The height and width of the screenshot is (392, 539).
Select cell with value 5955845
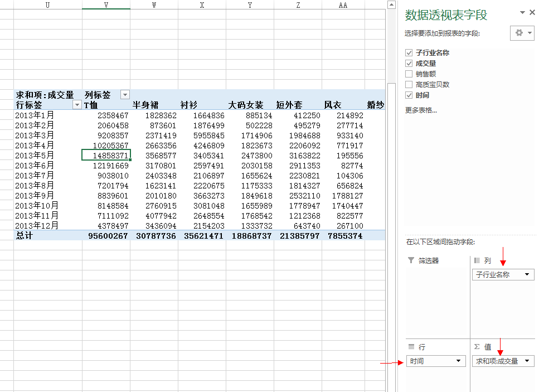(x=202, y=135)
